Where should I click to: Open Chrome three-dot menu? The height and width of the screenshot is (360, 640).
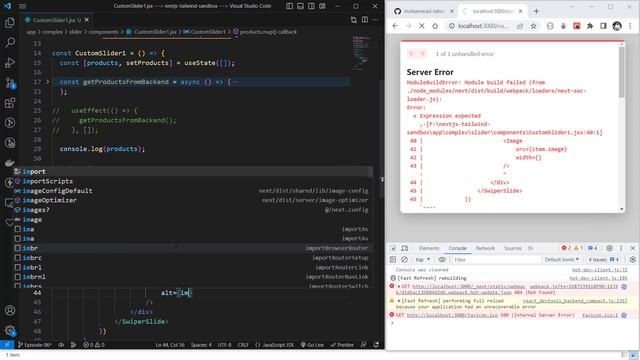[x=630, y=26]
